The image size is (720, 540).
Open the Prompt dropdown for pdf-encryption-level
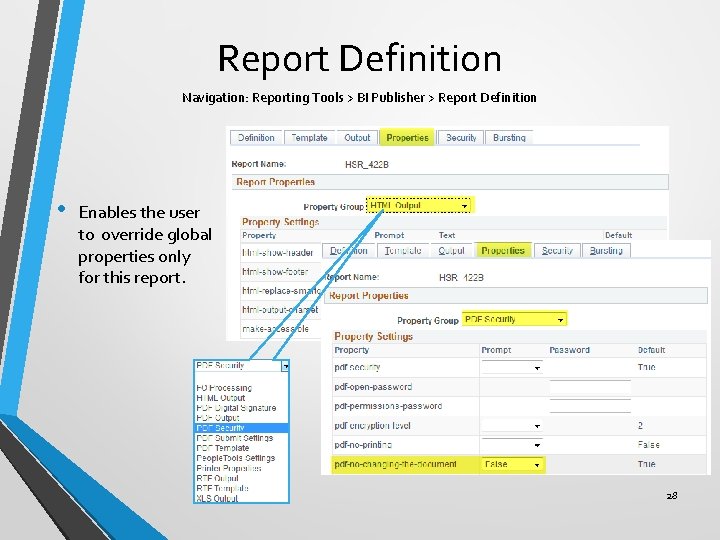512,426
